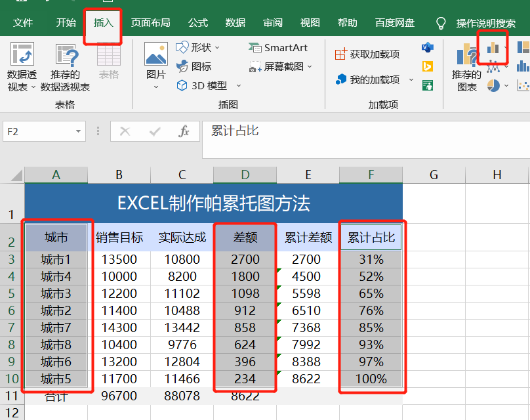Screen dimensions: 530x420
Task: Click the lightbulb Tell Me icon
Action: pyautogui.click(x=441, y=24)
